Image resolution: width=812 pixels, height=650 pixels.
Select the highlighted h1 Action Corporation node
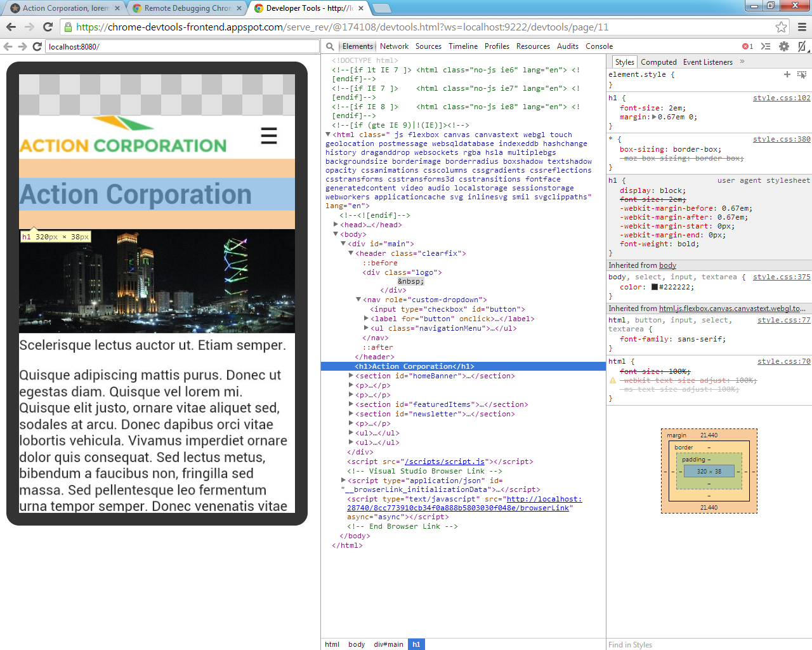[x=463, y=366]
